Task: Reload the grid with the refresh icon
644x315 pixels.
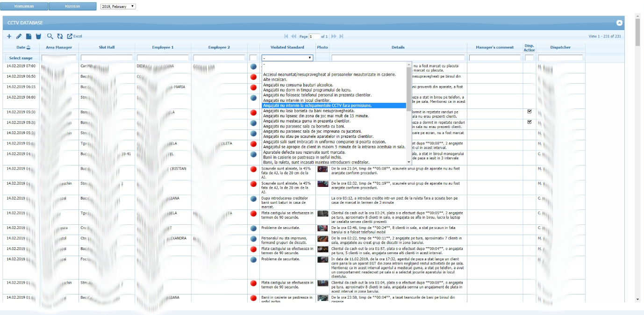Action: click(60, 36)
